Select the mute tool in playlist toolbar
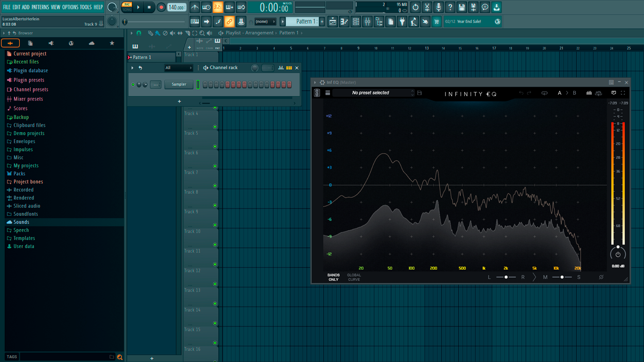 [173, 33]
